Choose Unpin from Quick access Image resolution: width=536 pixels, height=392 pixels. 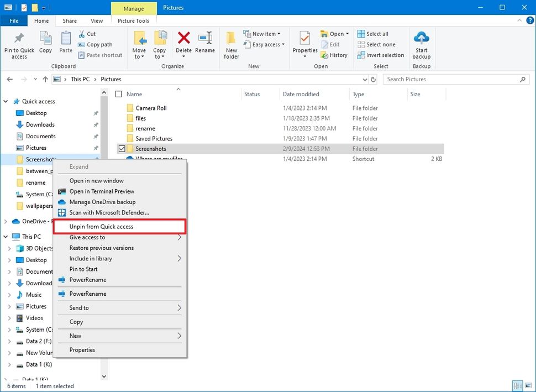[x=102, y=226]
